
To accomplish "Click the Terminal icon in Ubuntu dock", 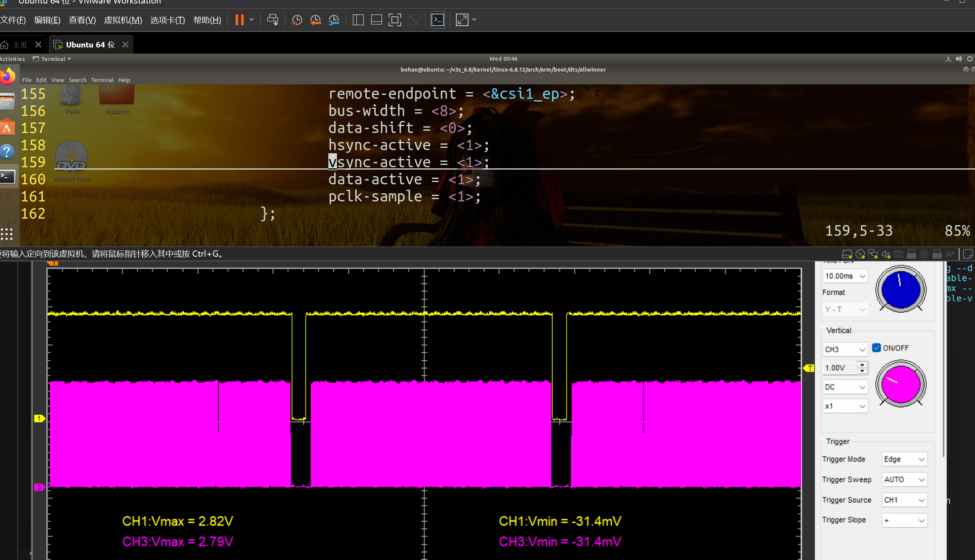I will pyautogui.click(x=7, y=177).
